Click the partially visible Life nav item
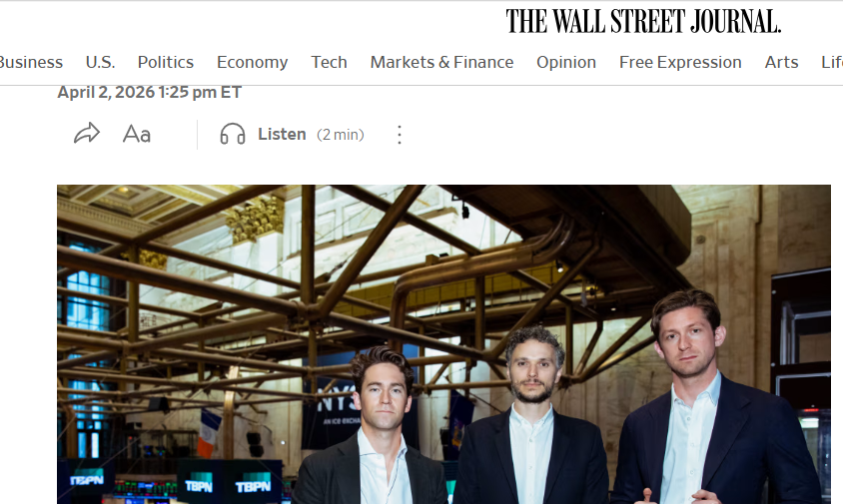The width and height of the screenshot is (843, 504). click(832, 62)
